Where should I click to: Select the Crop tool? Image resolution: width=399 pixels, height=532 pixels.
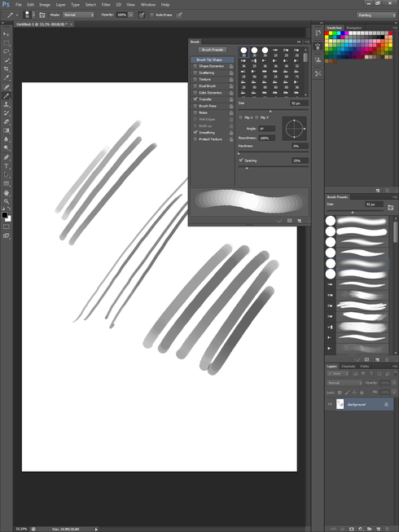click(6, 69)
